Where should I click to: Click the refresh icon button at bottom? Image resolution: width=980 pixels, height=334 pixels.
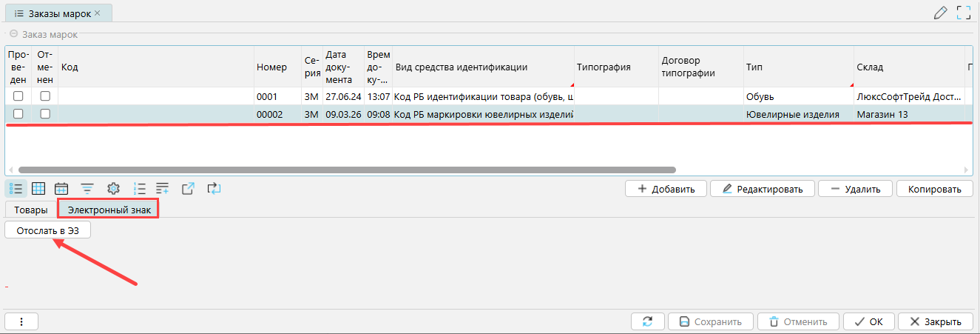click(x=647, y=321)
